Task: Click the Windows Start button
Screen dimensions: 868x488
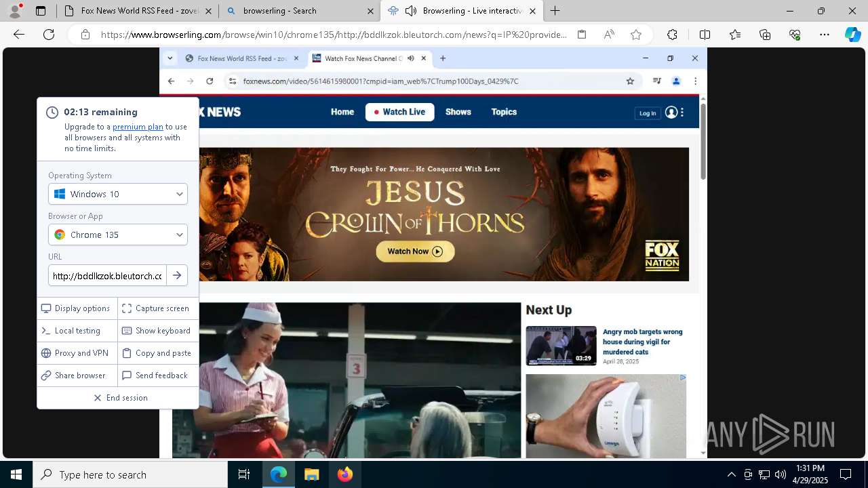Action: coord(16,474)
